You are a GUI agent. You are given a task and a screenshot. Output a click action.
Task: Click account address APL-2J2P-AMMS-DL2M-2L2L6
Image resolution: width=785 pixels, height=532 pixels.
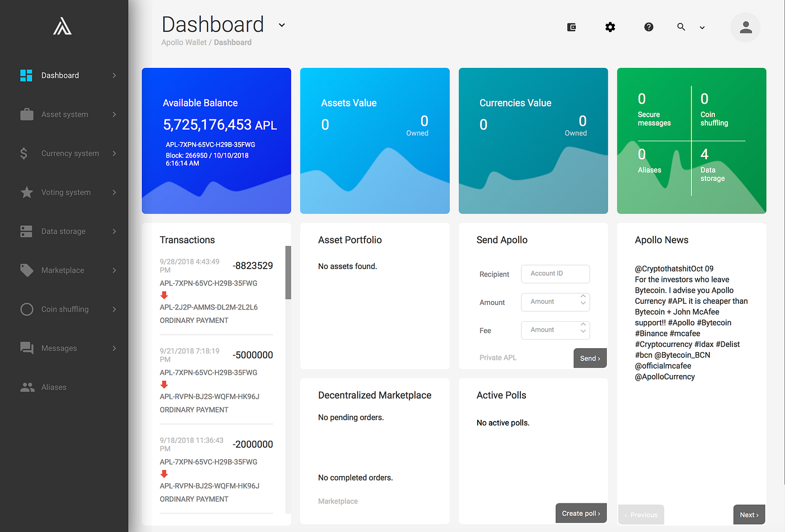[209, 307]
